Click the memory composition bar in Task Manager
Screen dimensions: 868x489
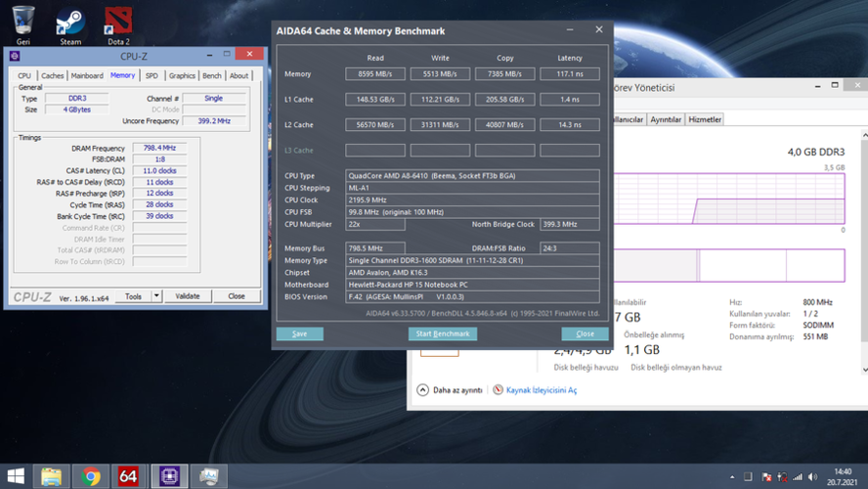[x=729, y=265]
